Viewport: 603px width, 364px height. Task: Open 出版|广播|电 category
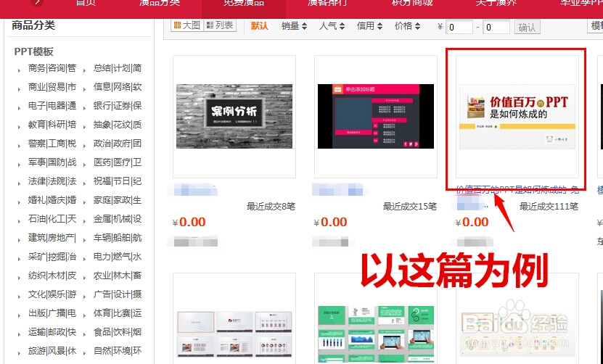52,313
